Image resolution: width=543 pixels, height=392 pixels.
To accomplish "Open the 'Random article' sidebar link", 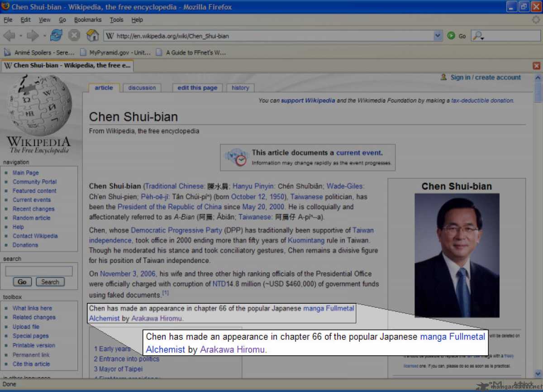I will click(32, 218).
